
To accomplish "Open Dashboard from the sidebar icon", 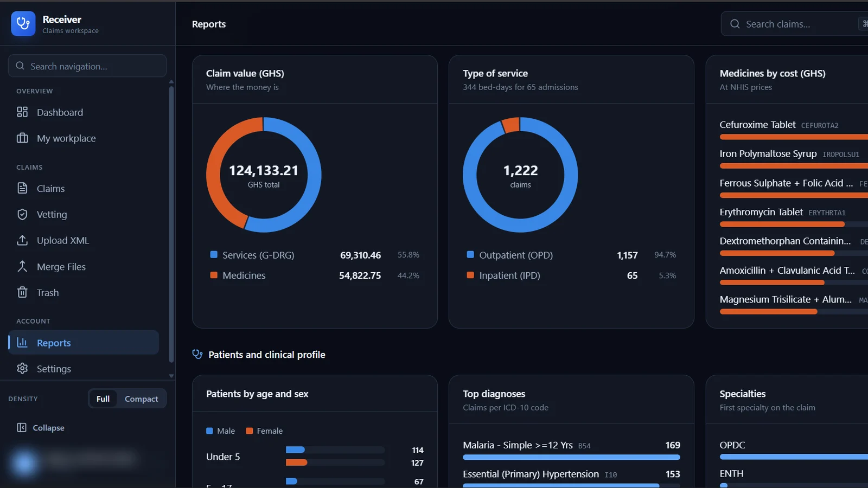I will pos(22,112).
